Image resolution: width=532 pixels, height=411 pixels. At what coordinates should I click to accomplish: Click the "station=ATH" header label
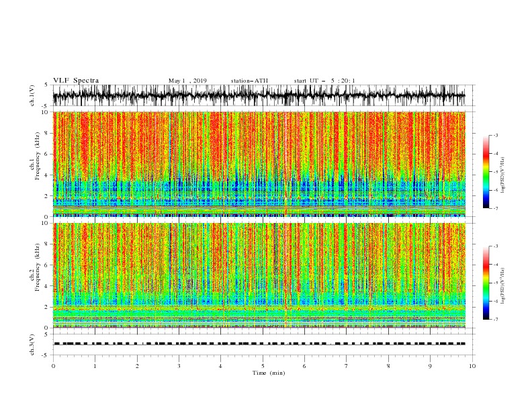249,81
